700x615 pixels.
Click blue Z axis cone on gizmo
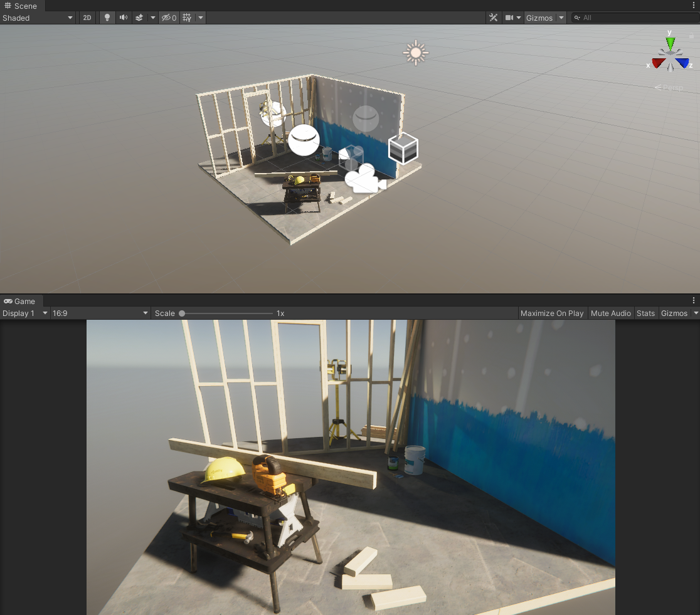(682, 63)
